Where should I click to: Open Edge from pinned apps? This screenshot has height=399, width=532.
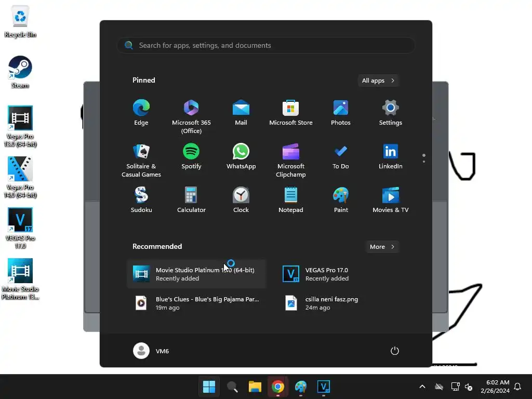tap(141, 113)
